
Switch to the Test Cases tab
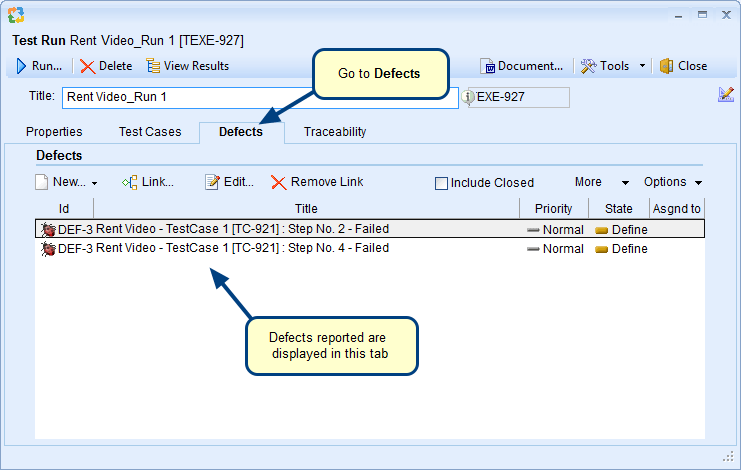tap(150, 132)
